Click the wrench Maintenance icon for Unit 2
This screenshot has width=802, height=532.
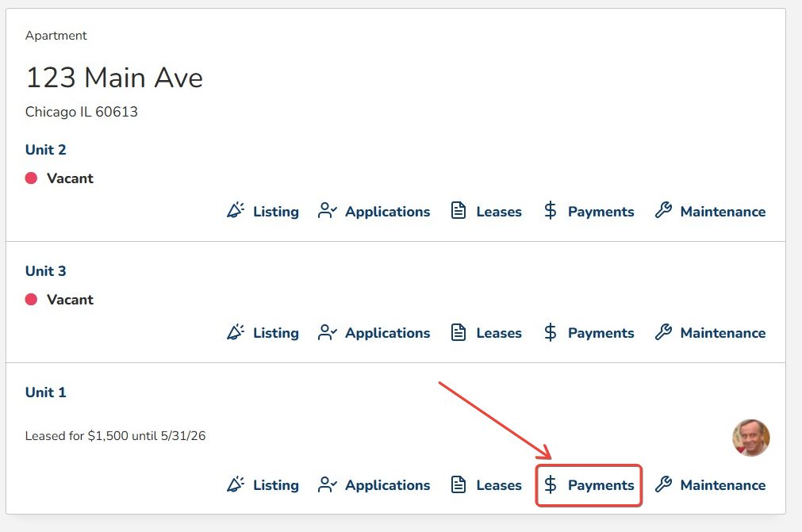[663, 210]
